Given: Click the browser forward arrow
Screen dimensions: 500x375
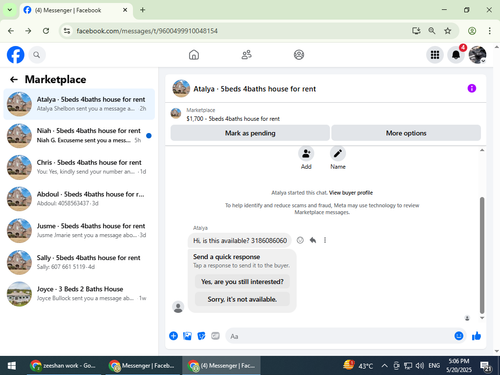Looking at the screenshot, I should point(28,31).
